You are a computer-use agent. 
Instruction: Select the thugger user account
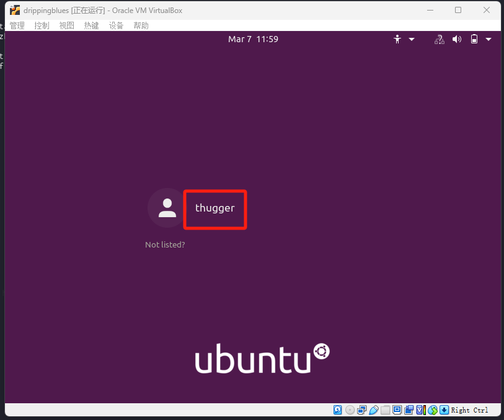[215, 208]
